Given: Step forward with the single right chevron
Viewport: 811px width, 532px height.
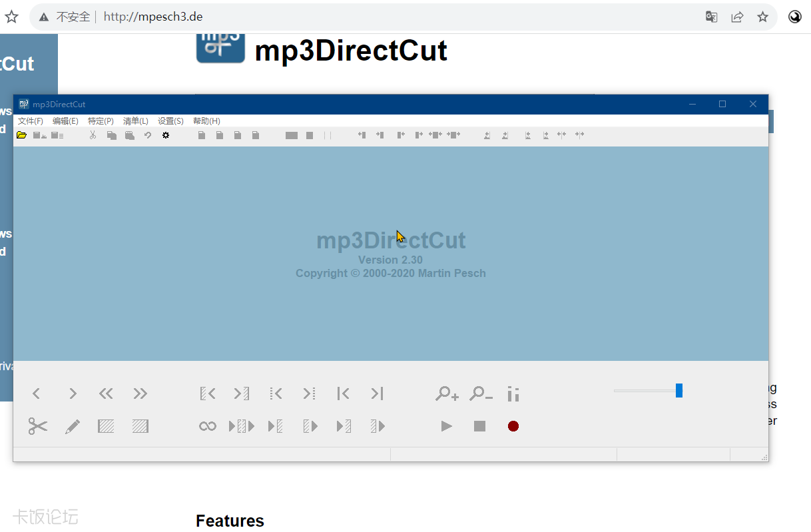Looking at the screenshot, I should [73, 394].
